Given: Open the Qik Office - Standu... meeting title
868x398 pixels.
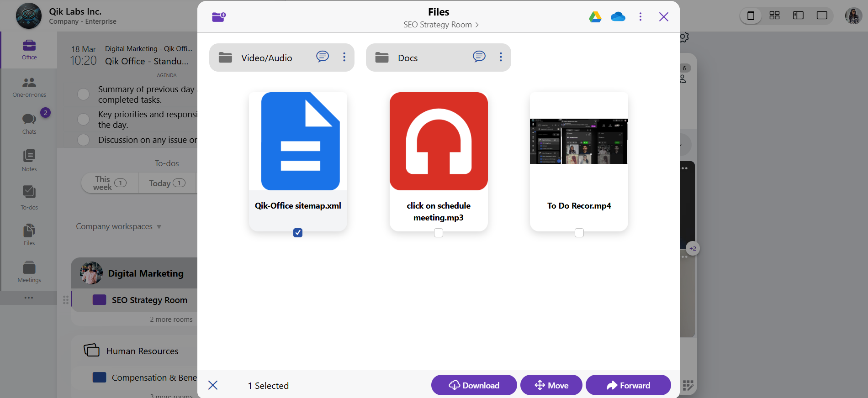Looking at the screenshot, I should [147, 61].
